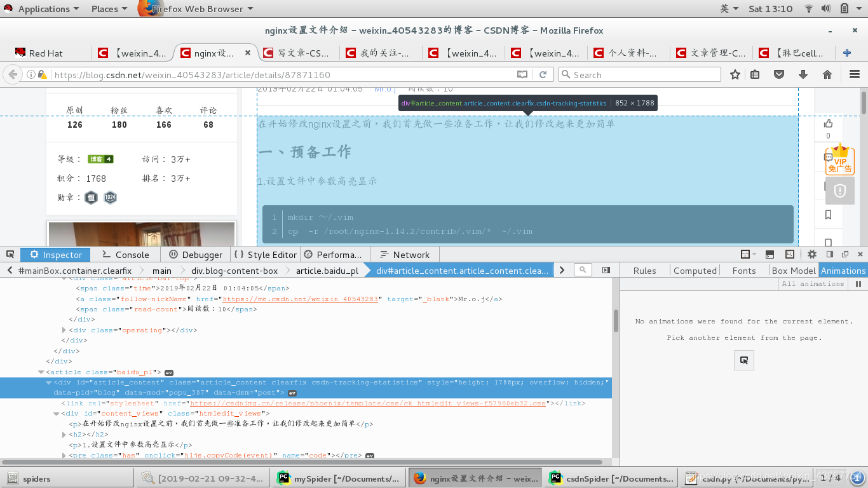Select the div.blog-content-box breadcrumb
This screenshot has height=488, width=868.
pyautogui.click(x=234, y=270)
